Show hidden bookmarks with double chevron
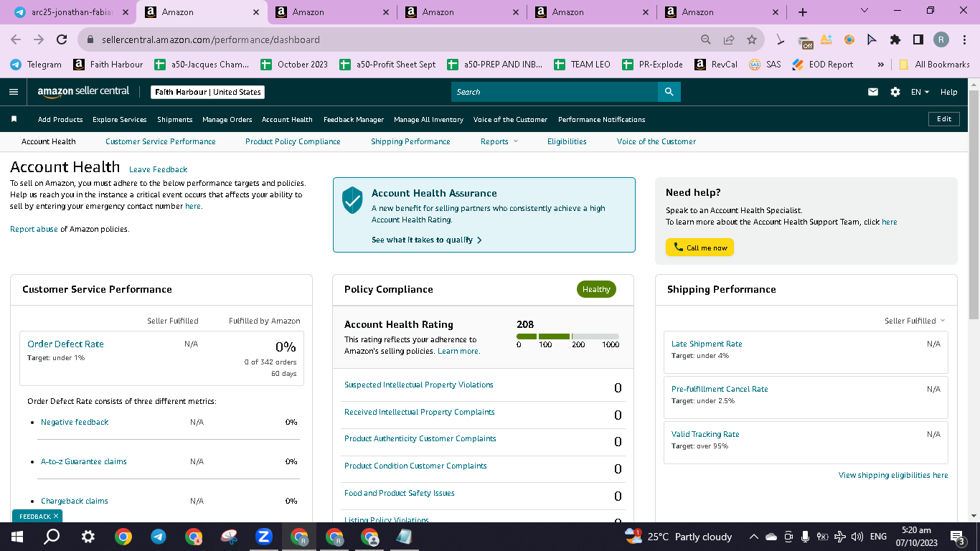This screenshot has width=980, height=551. (880, 65)
